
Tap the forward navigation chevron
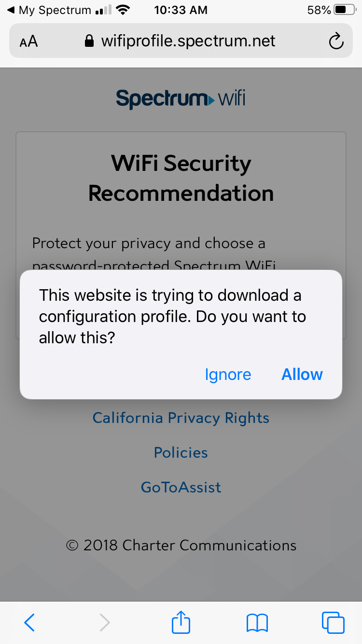(x=104, y=622)
